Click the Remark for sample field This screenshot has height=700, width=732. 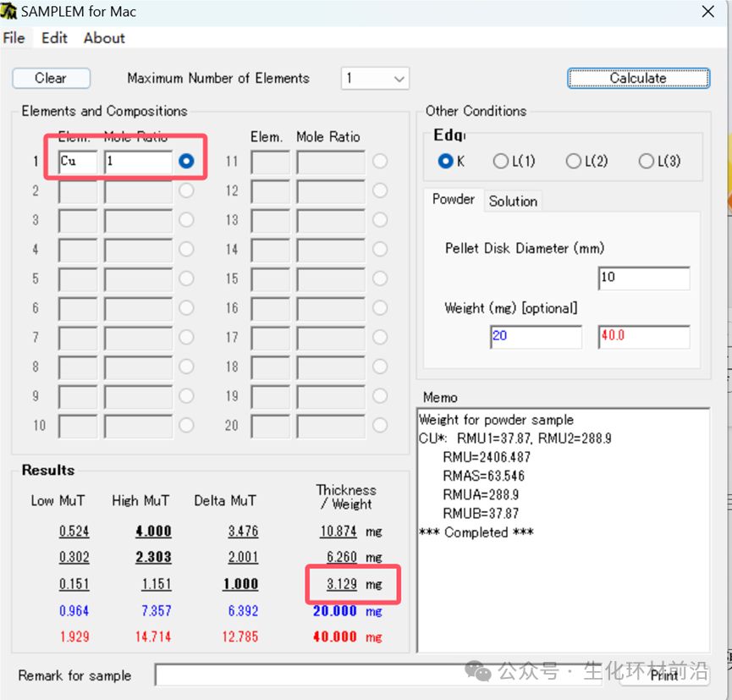click(378, 675)
